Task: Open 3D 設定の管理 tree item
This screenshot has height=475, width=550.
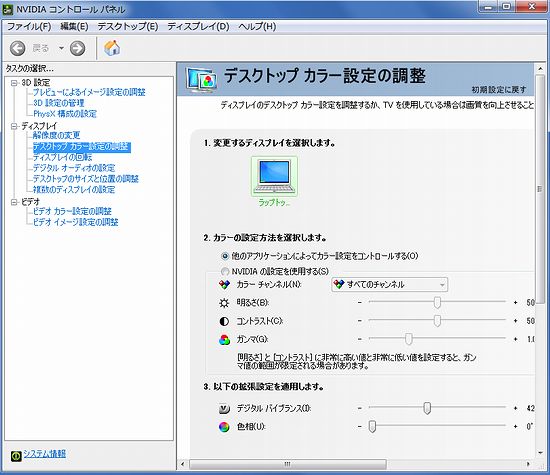Action: pyautogui.click(x=59, y=103)
